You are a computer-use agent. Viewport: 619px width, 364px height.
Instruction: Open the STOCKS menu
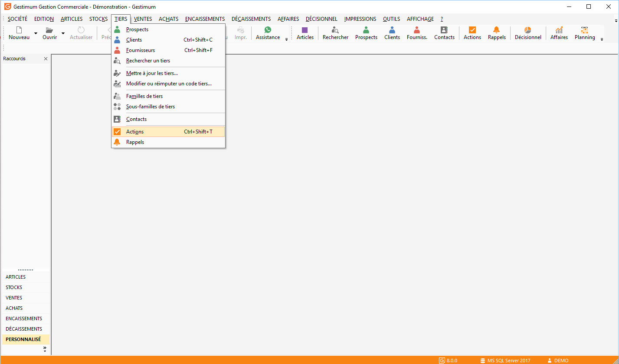click(98, 19)
